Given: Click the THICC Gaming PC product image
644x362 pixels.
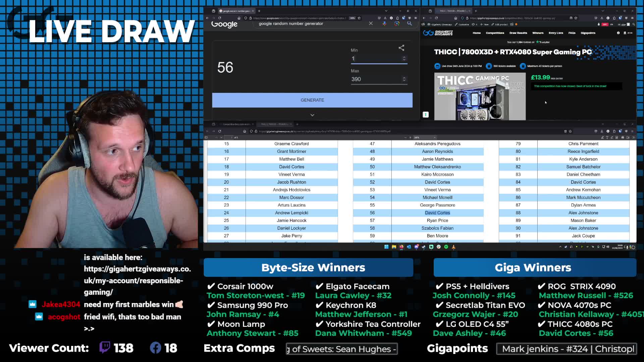Looking at the screenshot, I should (480, 97).
